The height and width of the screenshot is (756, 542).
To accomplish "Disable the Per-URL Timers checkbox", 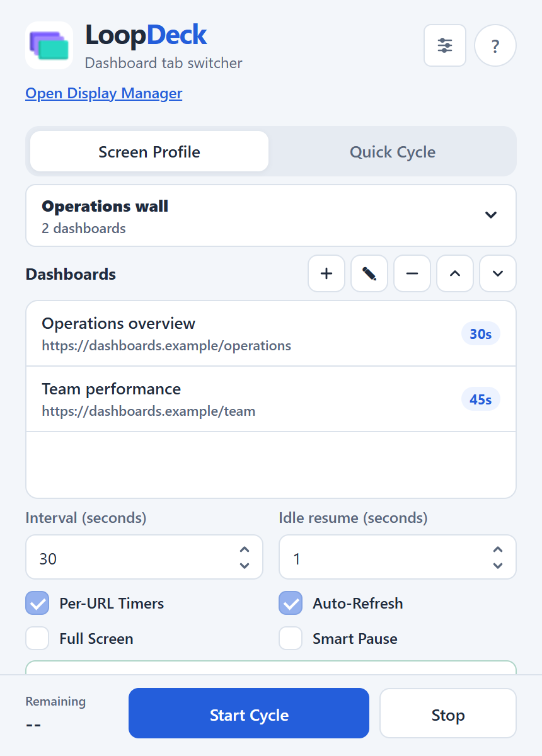I will click(37, 603).
